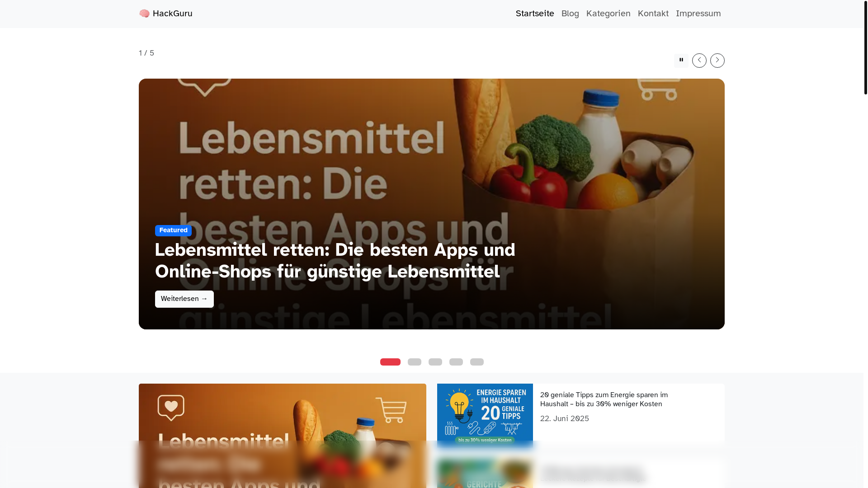Click the Weiterlesen button on featured slide
The image size is (868, 488).
(184, 299)
